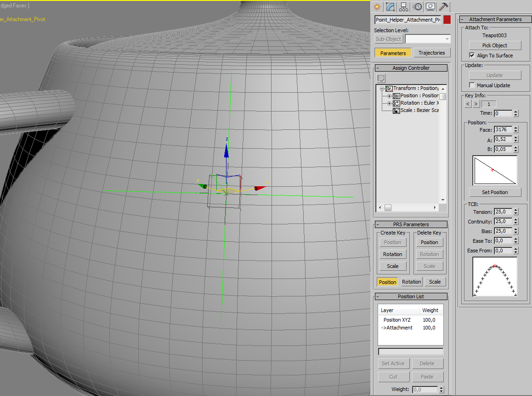Select the Attachment layer in Position List
532x396 pixels.
click(399, 328)
